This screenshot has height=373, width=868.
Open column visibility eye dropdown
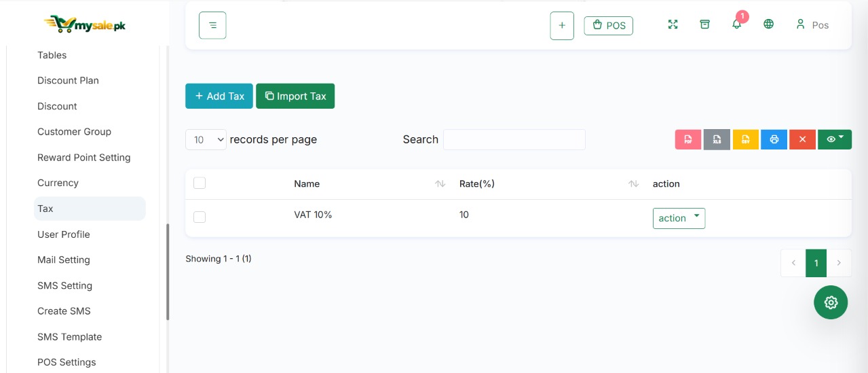coord(835,139)
